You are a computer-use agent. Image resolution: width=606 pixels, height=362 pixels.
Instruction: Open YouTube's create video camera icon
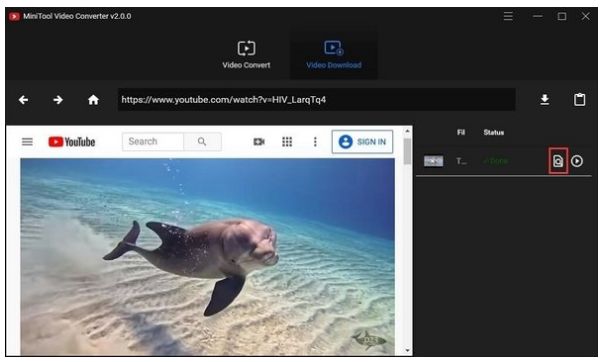tap(259, 142)
